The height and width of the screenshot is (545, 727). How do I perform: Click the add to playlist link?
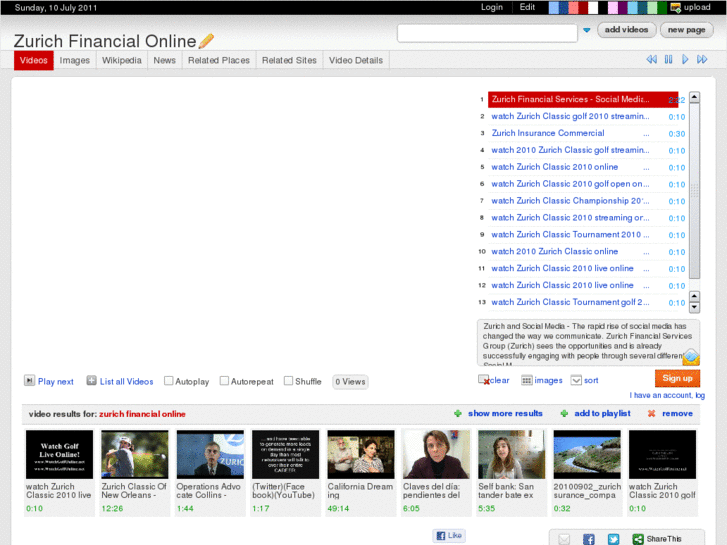(602, 413)
